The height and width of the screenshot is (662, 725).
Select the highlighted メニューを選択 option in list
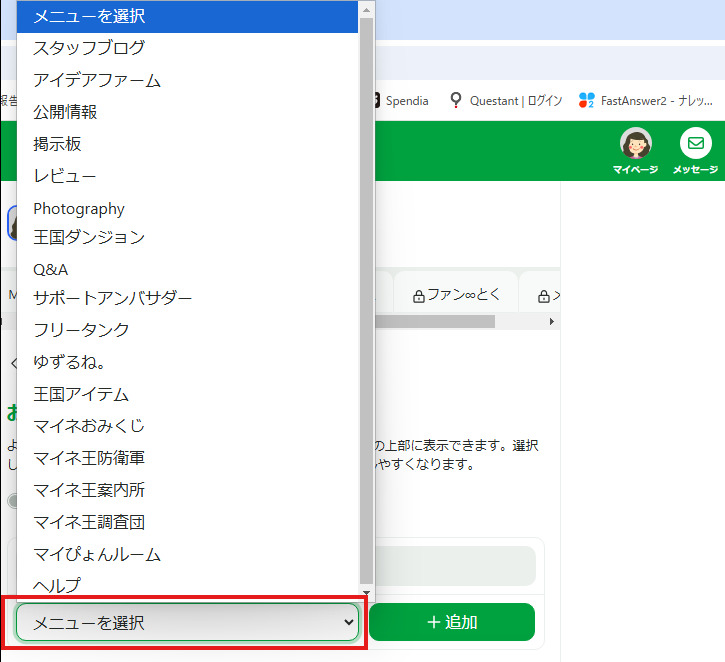188,16
